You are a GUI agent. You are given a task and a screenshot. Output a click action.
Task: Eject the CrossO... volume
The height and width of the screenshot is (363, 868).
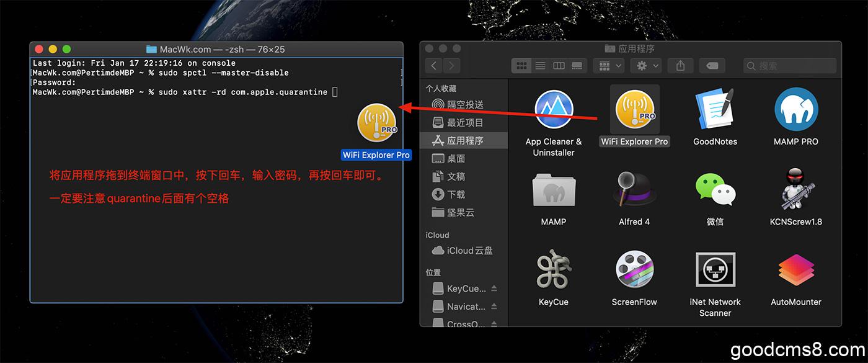pyautogui.click(x=494, y=323)
